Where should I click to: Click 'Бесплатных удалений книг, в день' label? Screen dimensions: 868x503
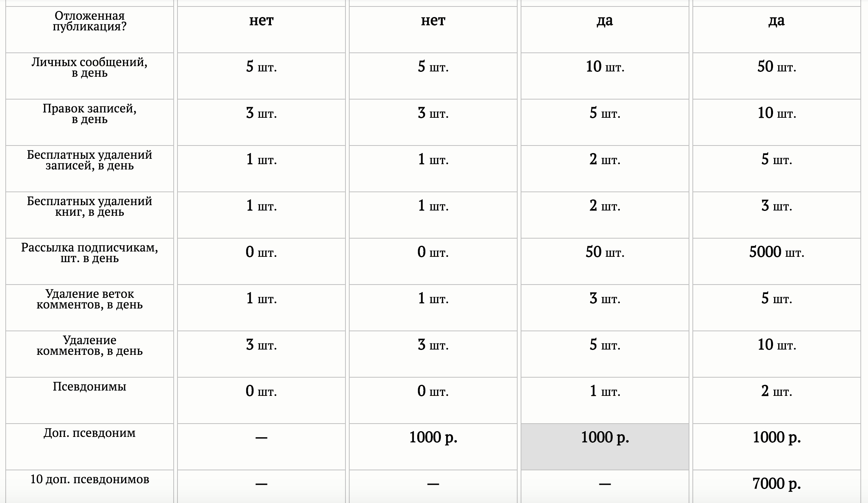pos(90,207)
